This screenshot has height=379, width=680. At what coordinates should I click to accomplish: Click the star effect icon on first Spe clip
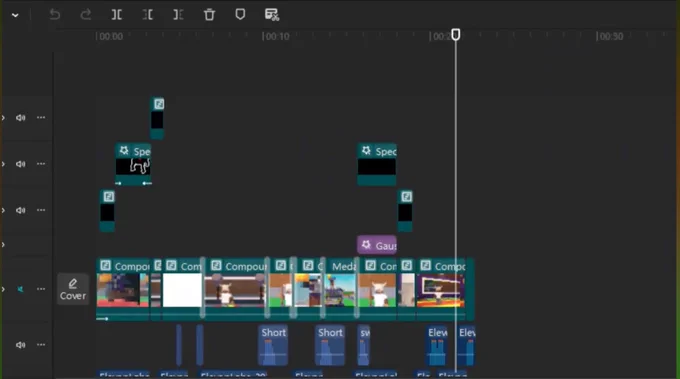pyautogui.click(x=124, y=150)
